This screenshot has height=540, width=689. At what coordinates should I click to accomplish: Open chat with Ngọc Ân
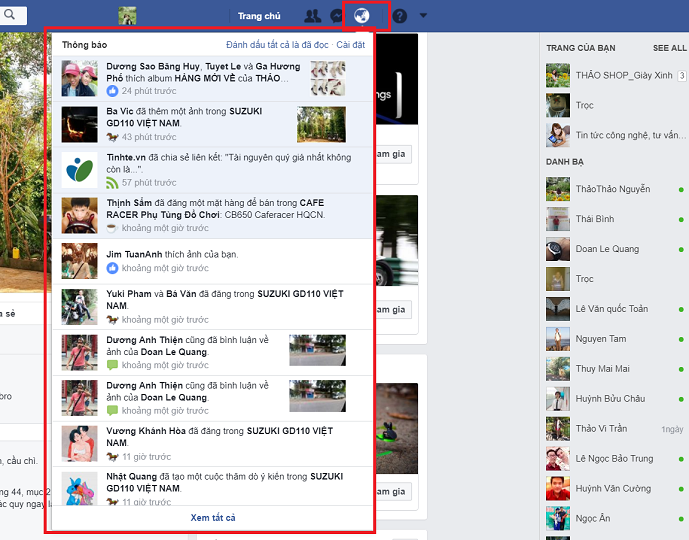tap(616, 518)
